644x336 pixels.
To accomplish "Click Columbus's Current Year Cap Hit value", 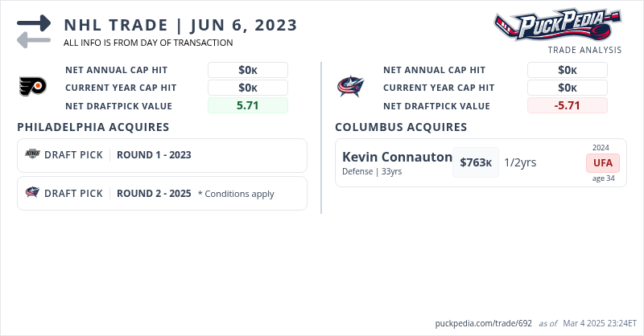I will coord(567,88).
